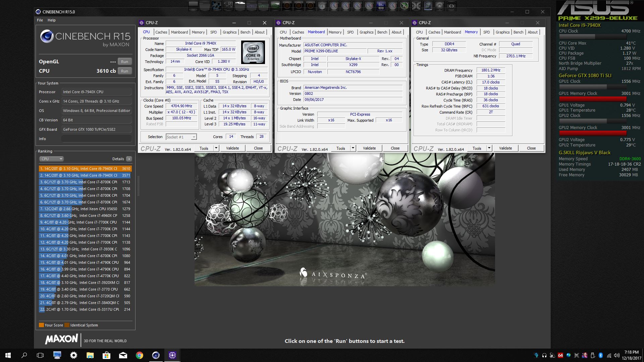This screenshot has height=362, width=644.
Task: Click the red 64 AIDA64 tray icon
Action: click(x=560, y=355)
